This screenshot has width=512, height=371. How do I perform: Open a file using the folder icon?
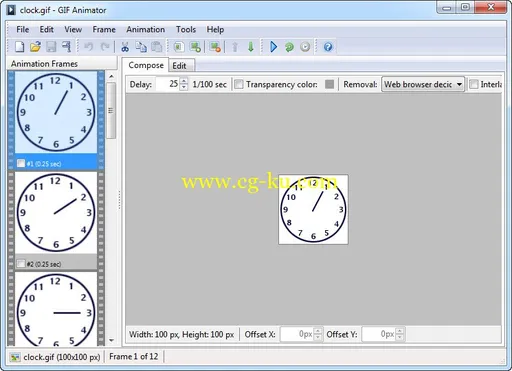pyautogui.click(x=35, y=47)
